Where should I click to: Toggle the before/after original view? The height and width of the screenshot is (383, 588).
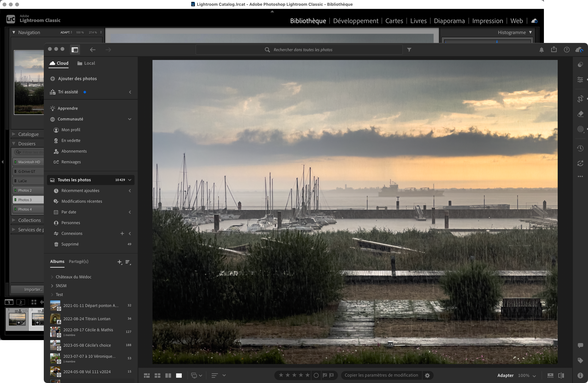(x=561, y=375)
